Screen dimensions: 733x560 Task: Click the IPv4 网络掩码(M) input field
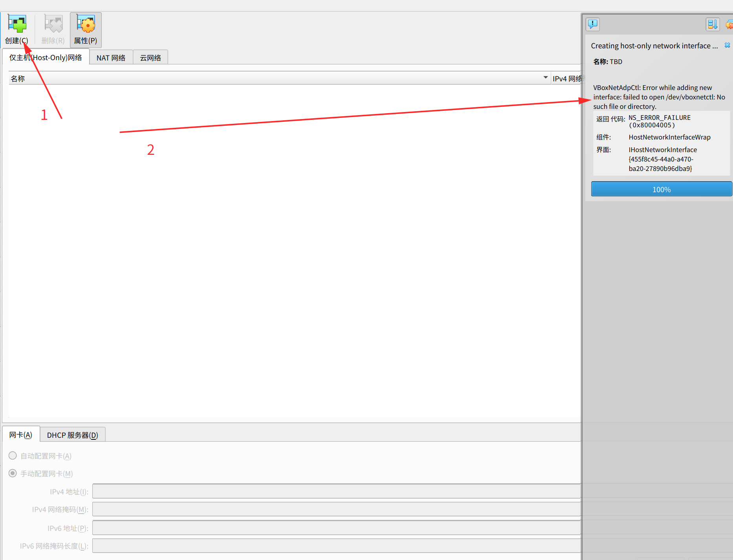(x=337, y=509)
